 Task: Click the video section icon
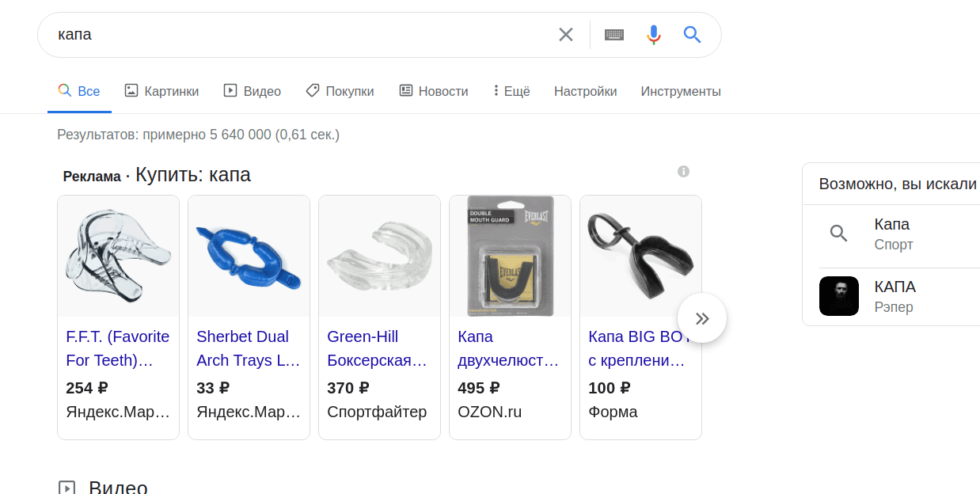[67, 488]
